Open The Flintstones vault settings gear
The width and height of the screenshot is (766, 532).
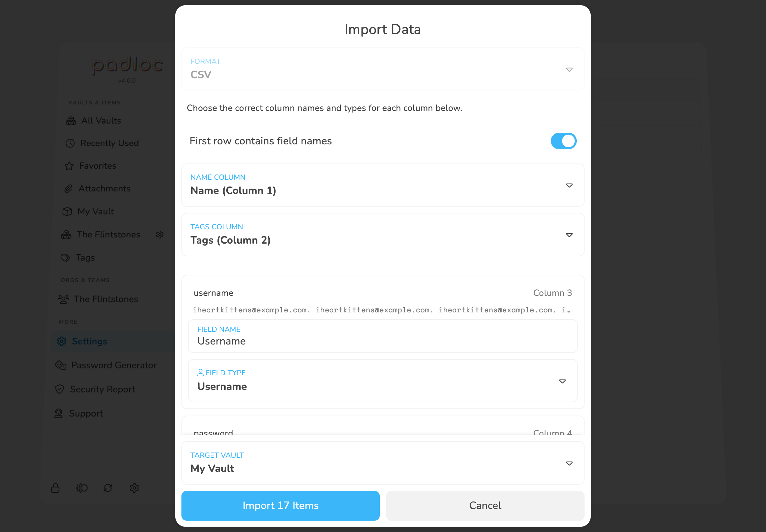pos(160,235)
